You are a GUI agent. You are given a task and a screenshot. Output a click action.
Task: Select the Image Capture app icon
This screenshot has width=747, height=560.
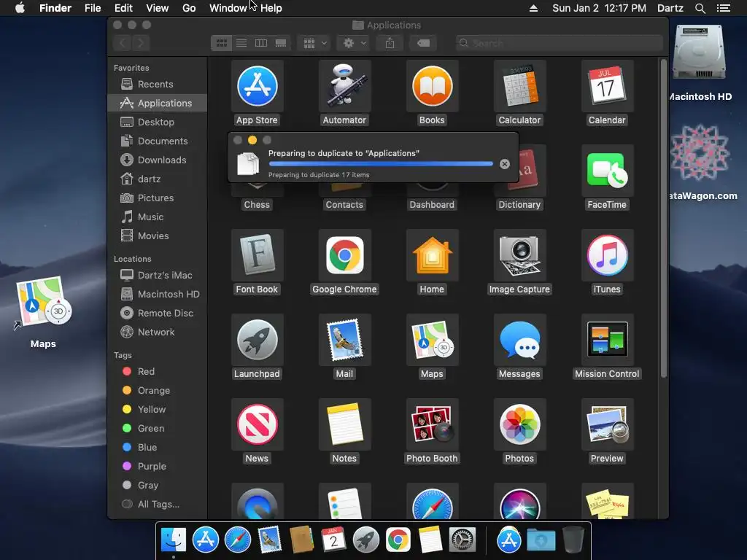click(519, 254)
